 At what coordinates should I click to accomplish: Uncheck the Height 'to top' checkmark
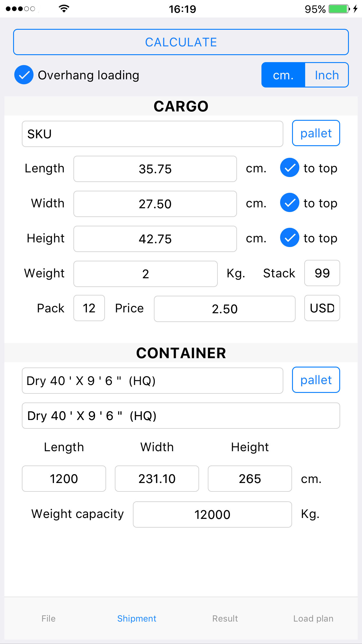point(289,238)
